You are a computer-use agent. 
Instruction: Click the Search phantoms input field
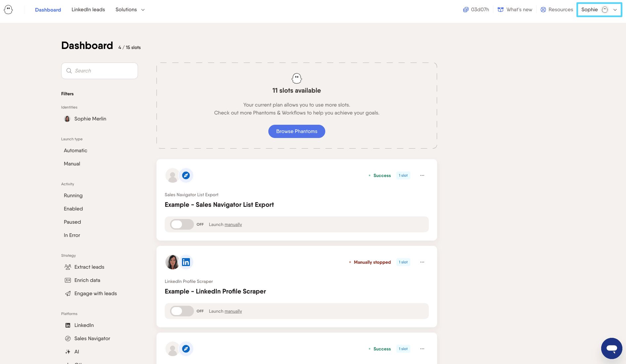coord(100,71)
